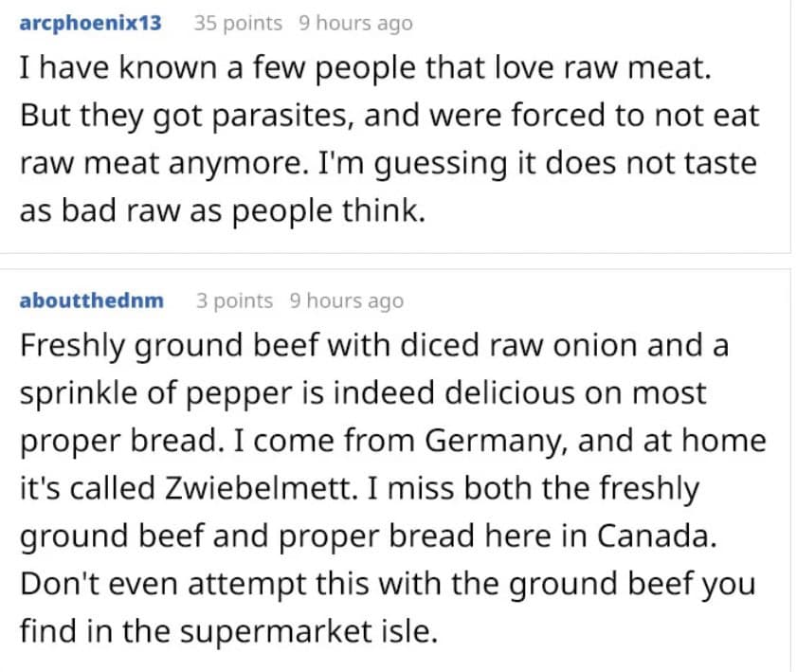Click the 3 points score label
Viewport: 797px width, 672px height.
point(235,300)
